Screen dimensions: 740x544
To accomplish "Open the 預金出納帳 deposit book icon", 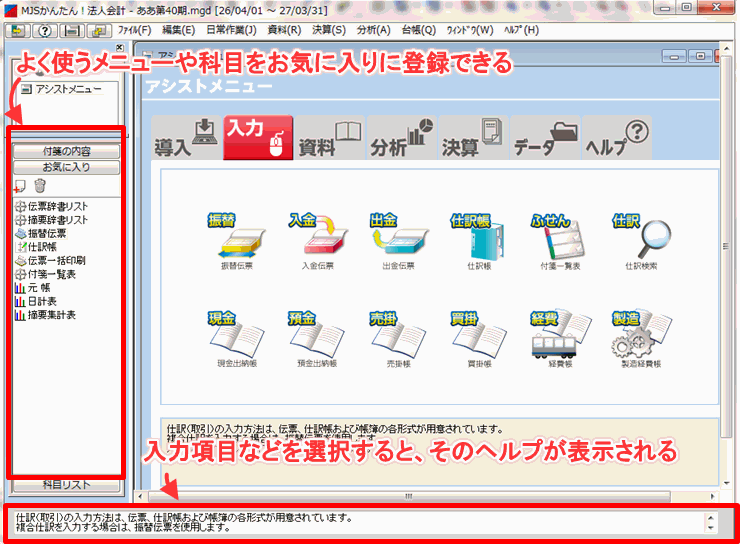I will coord(317,339).
